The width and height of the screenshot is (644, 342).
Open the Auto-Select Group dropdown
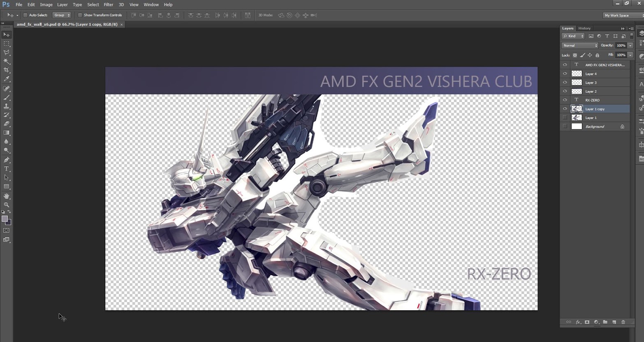click(62, 15)
